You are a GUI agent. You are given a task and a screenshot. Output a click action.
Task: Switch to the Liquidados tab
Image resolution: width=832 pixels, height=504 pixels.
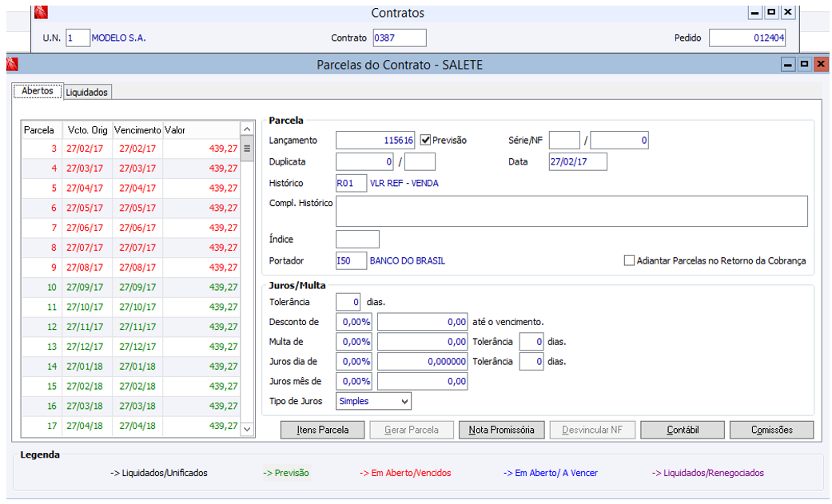[x=87, y=93]
